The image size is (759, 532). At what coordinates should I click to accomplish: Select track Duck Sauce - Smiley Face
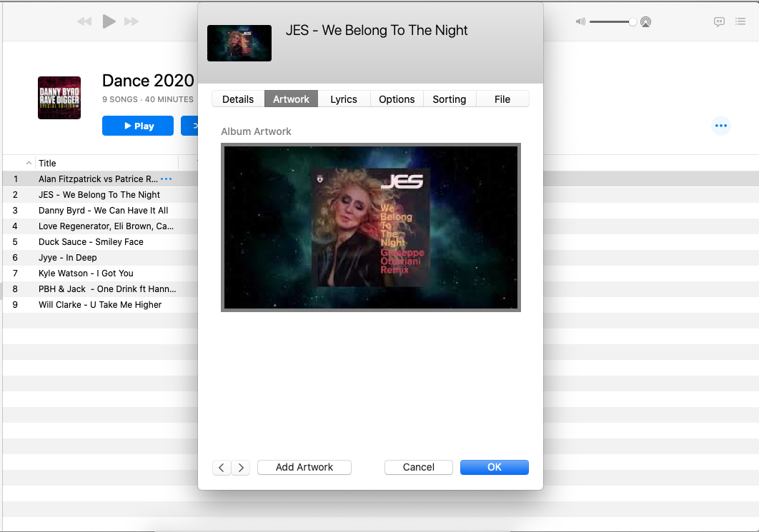click(x=91, y=242)
